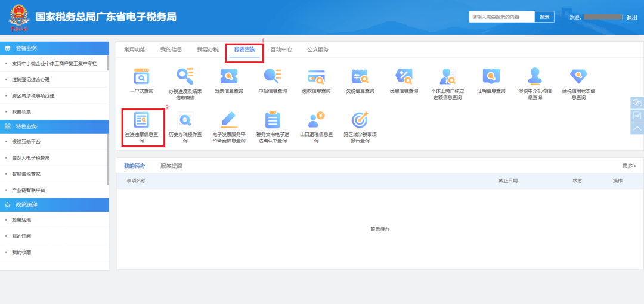Select 欠税信息查询 icon
The height and width of the screenshot is (304, 644).
coord(360,77)
